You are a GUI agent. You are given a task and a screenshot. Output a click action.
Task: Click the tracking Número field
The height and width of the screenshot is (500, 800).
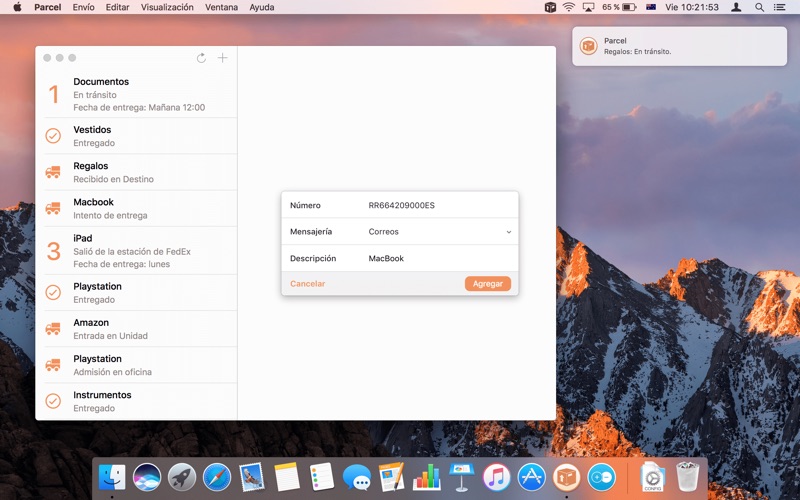pos(400,205)
